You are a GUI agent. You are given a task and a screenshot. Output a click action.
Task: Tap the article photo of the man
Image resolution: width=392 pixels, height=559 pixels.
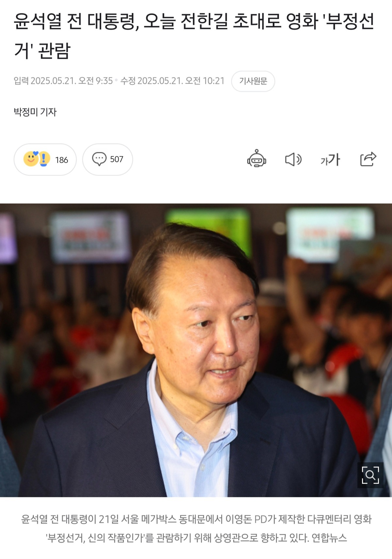pyautogui.click(x=196, y=350)
